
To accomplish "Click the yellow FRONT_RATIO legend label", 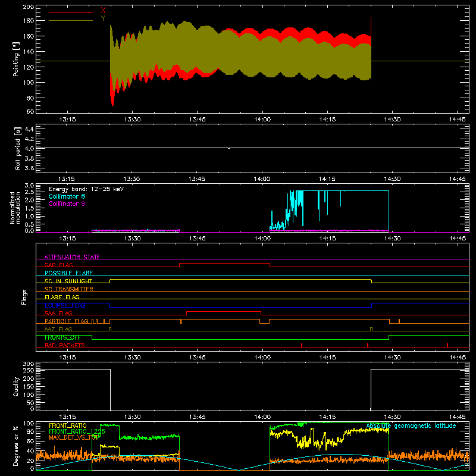I will [68, 425].
